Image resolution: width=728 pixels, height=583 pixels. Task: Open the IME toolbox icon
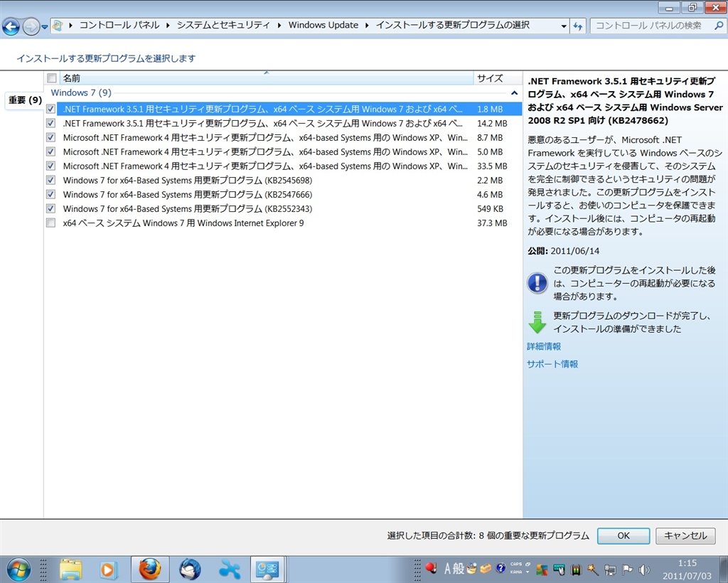pos(486,568)
